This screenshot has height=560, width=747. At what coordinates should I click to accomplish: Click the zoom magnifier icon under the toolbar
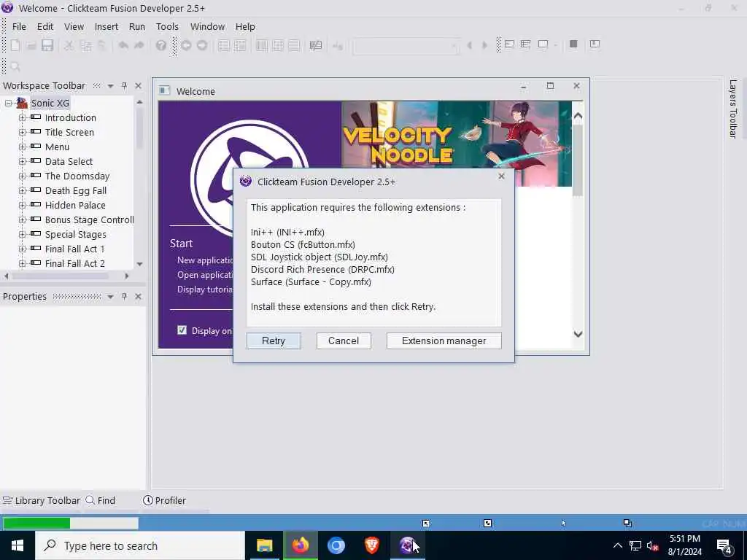15,66
